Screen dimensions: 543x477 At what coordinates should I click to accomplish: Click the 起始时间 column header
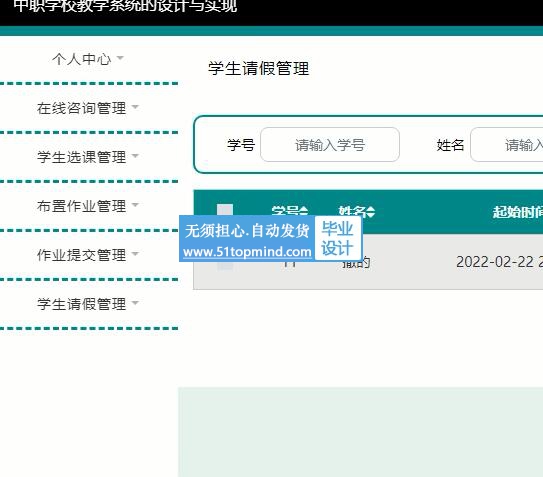[518, 212]
